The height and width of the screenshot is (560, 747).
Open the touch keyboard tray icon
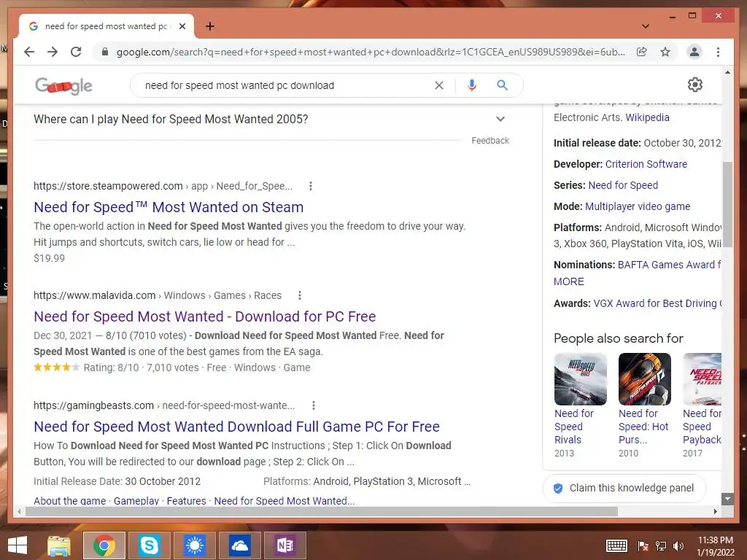tap(616, 545)
